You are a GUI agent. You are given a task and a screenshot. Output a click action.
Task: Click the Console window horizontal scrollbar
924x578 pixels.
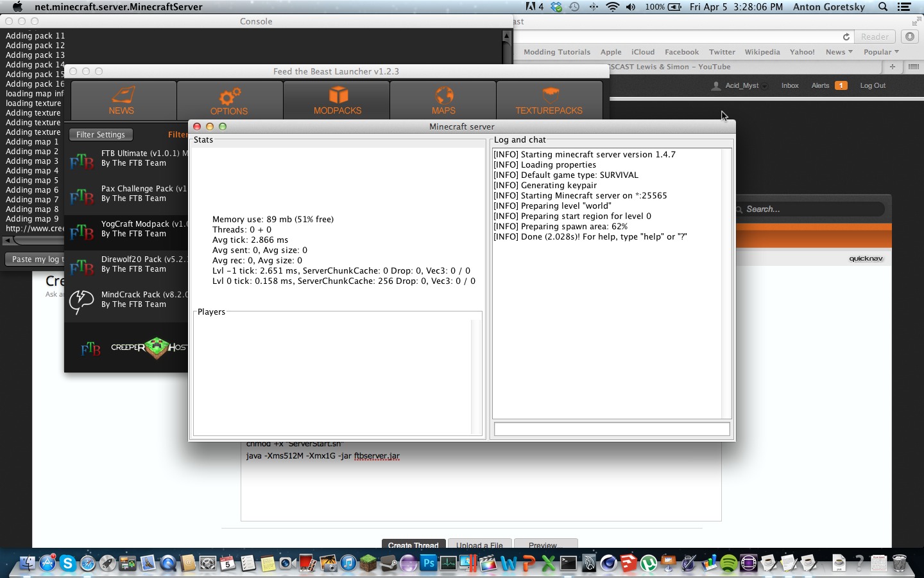click(x=33, y=240)
